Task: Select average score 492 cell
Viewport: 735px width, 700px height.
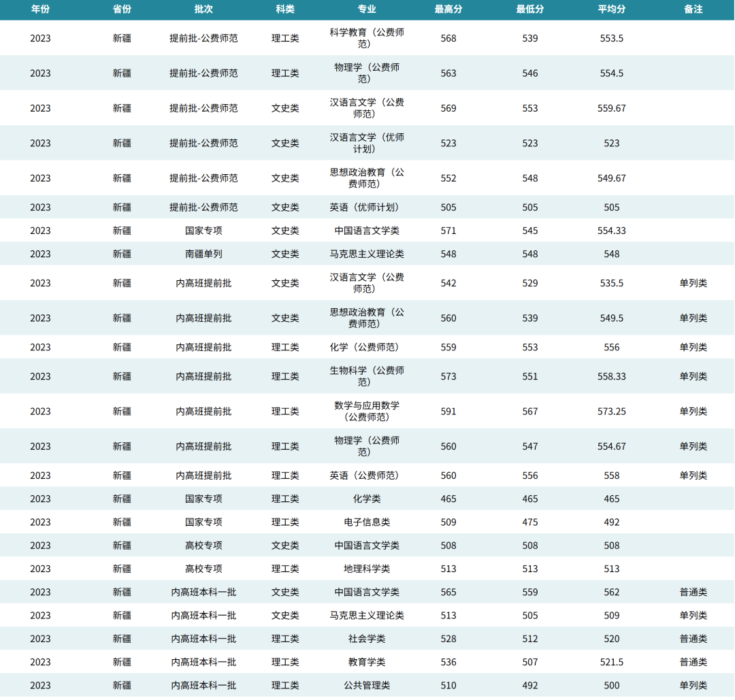Action: tap(611, 522)
